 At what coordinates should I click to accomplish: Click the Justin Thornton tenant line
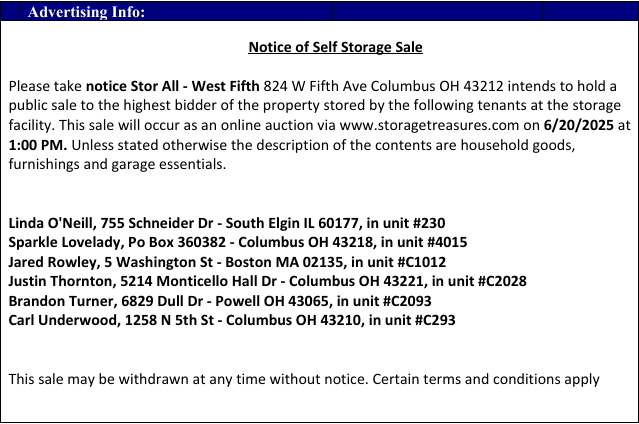point(268,281)
